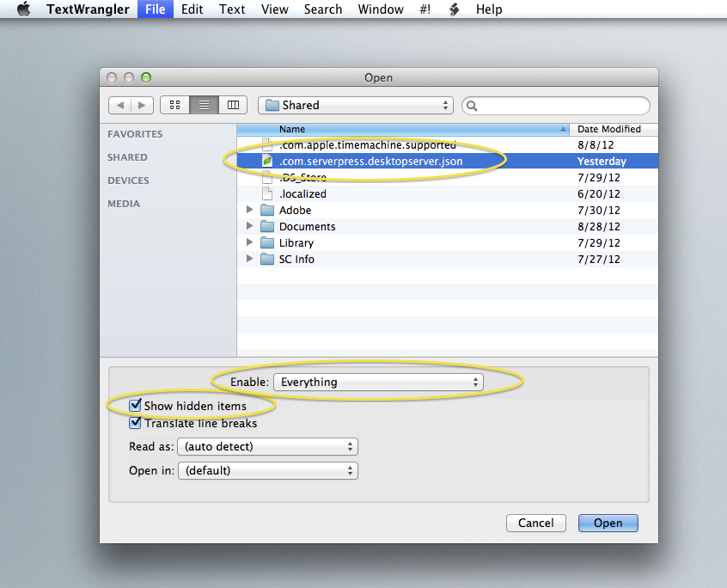Open the View menu
Viewport: 727px width, 588px height.
pyautogui.click(x=274, y=9)
